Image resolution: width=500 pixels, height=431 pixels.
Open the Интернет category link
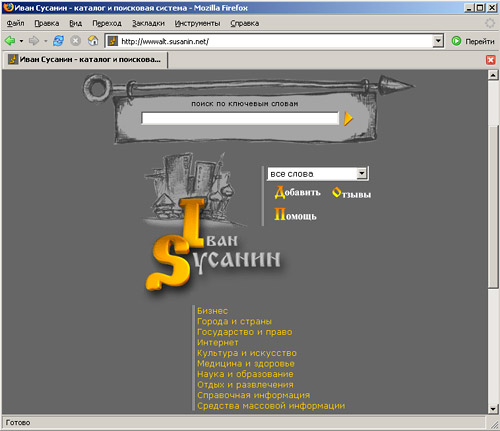(217, 343)
